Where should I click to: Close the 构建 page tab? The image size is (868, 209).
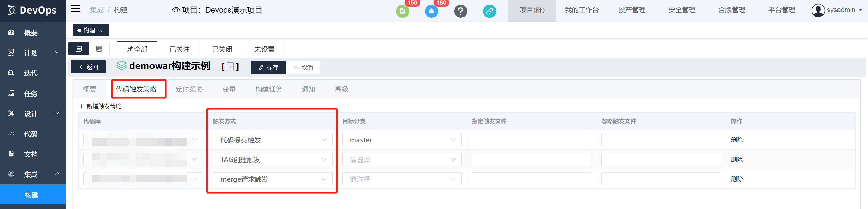101,31
